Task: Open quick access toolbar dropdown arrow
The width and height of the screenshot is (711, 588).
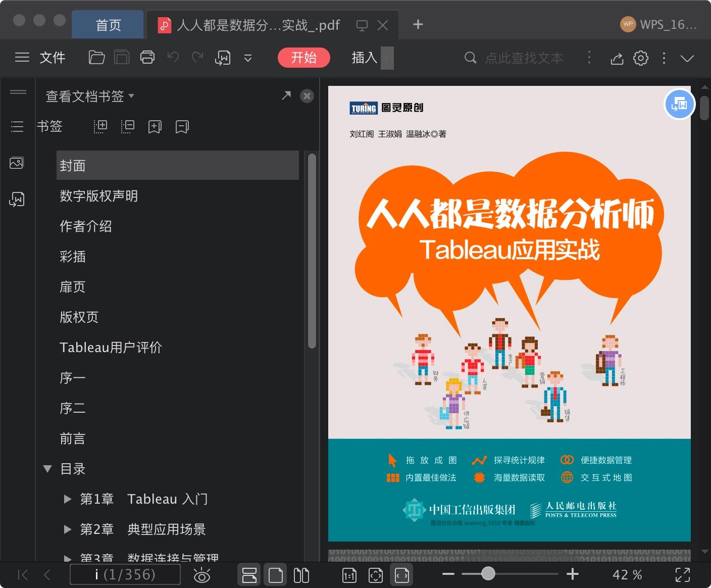Action: [x=248, y=58]
